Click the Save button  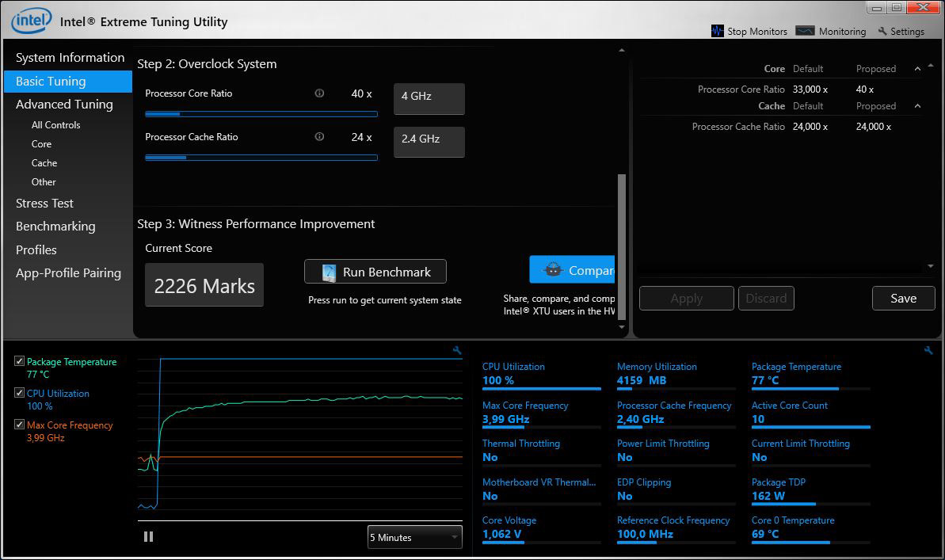[x=904, y=299]
